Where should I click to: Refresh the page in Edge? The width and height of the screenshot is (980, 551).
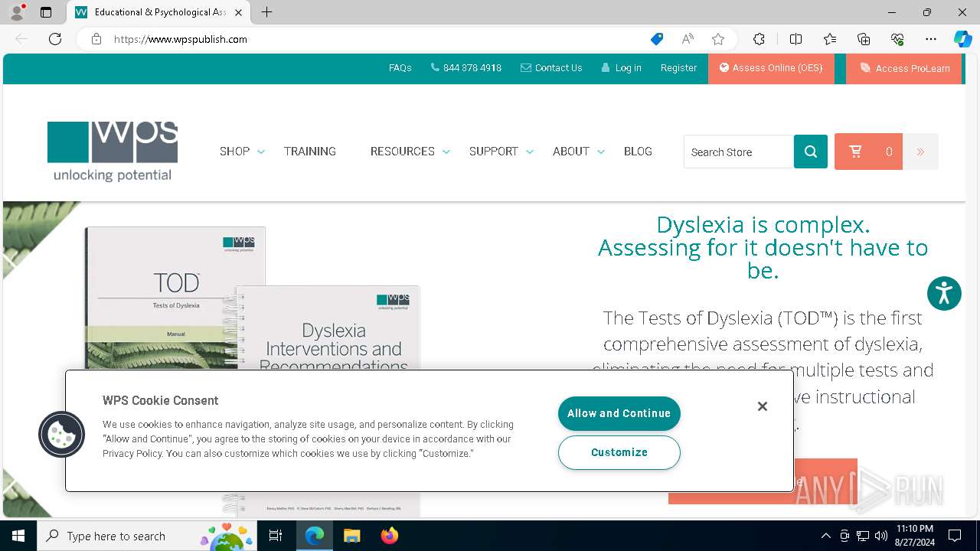(55, 39)
